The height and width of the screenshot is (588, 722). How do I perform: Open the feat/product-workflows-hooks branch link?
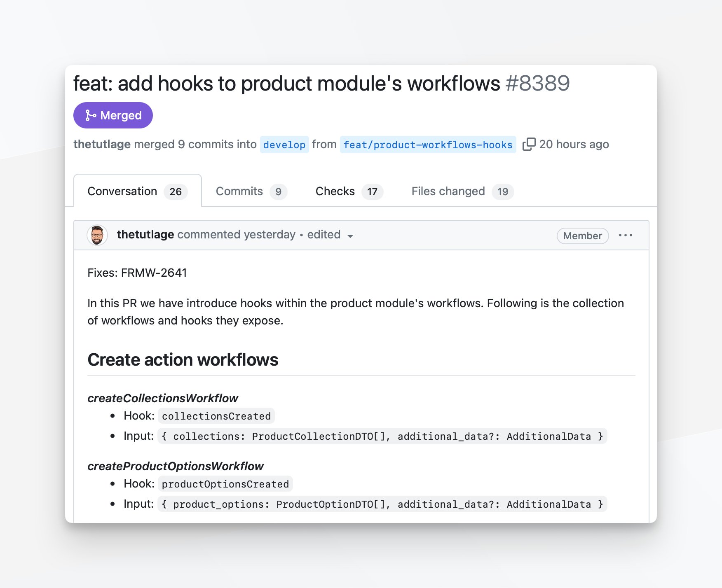428,145
